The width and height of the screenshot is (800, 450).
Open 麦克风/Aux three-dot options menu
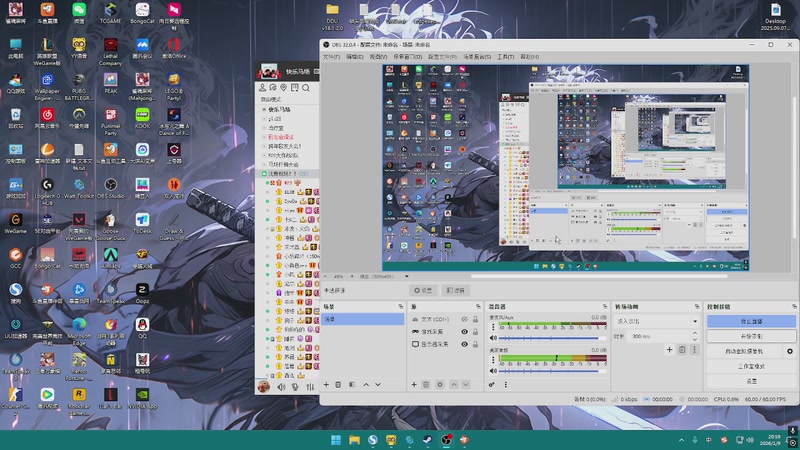tap(493, 327)
